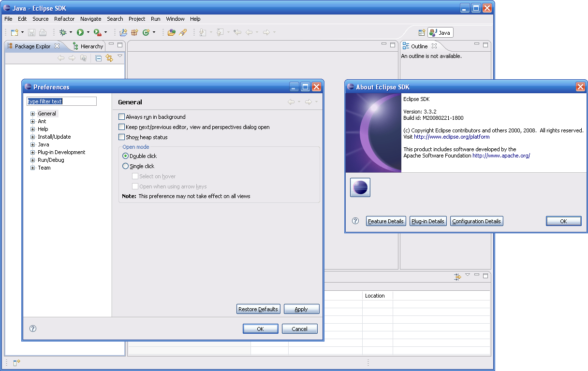Click the green Run button in toolbar
This screenshot has width=588, height=371.
click(x=80, y=32)
